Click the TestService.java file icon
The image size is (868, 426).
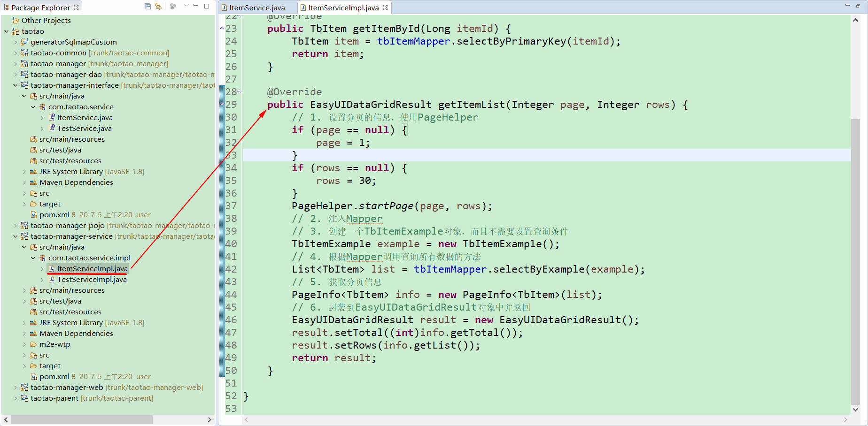(x=52, y=128)
